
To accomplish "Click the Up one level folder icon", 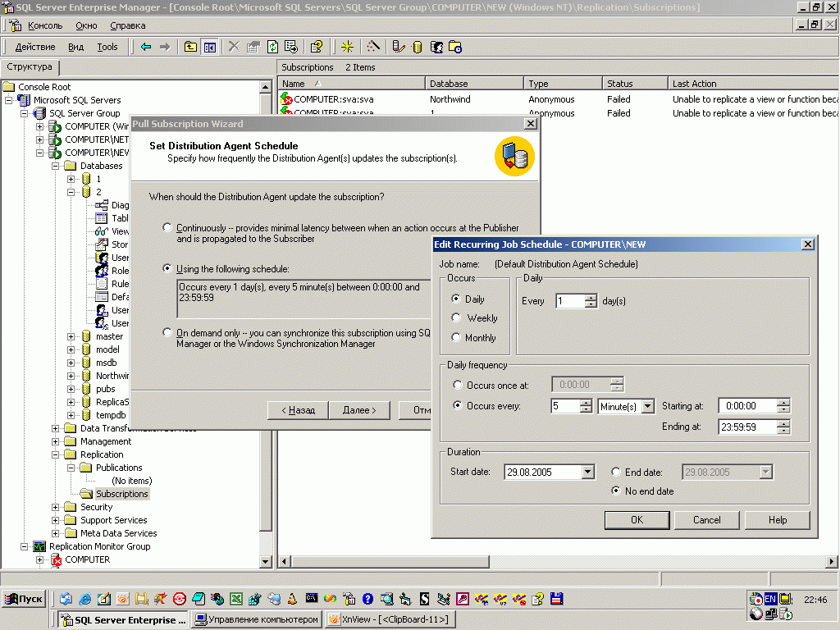I will (190, 47).
